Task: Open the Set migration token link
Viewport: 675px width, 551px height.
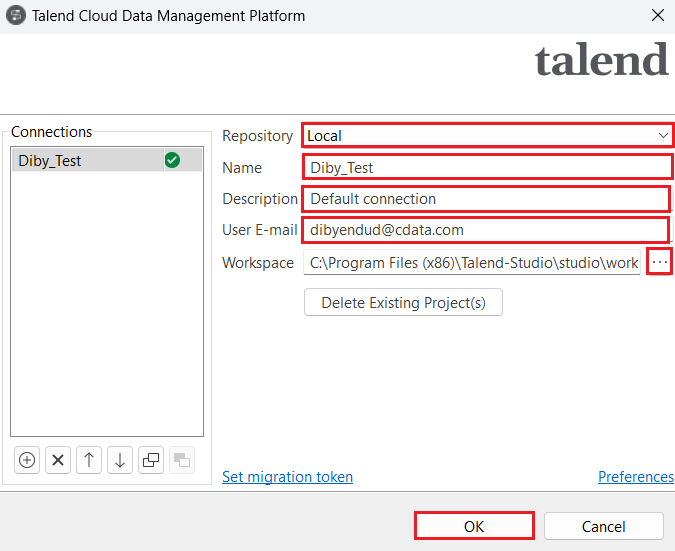Action: [x=287, y=477]
